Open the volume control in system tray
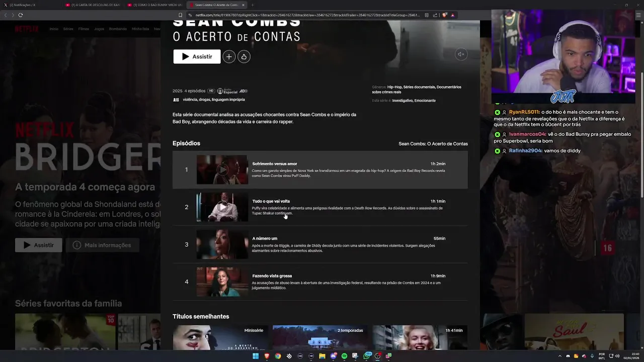The width and height of the screenshot is (644, 362). [617, 356]
